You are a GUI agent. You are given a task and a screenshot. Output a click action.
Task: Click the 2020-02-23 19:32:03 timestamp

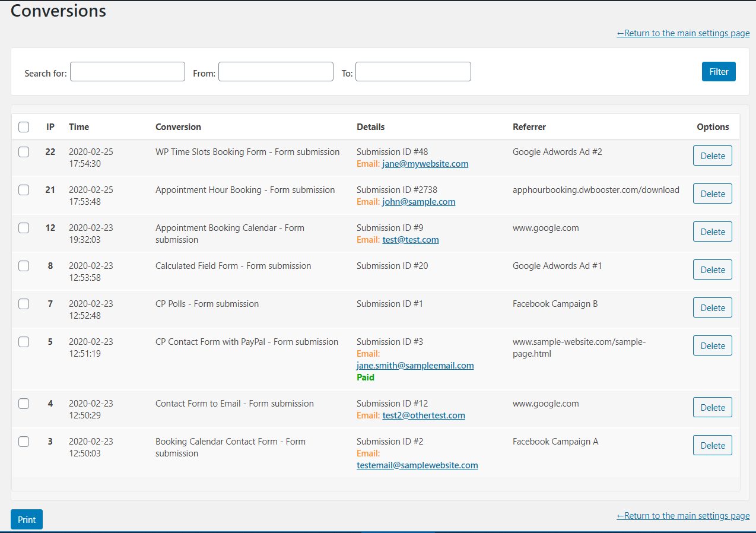pos(91,234)
